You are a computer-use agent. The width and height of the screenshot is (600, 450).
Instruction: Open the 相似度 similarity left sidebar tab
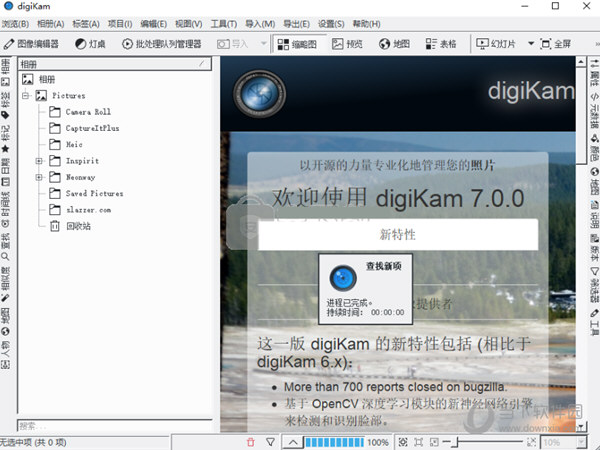tap(5, 284)
